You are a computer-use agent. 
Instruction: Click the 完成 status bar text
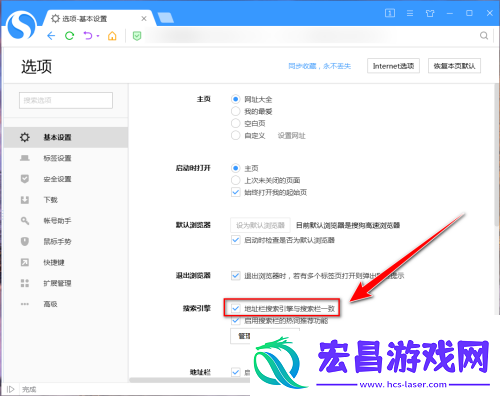tap(29, 389)
